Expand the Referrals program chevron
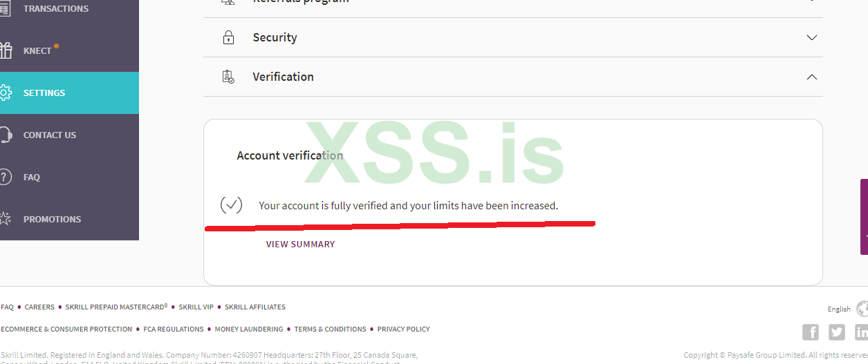Screen dimensions: 868x364 click(812, 2)
